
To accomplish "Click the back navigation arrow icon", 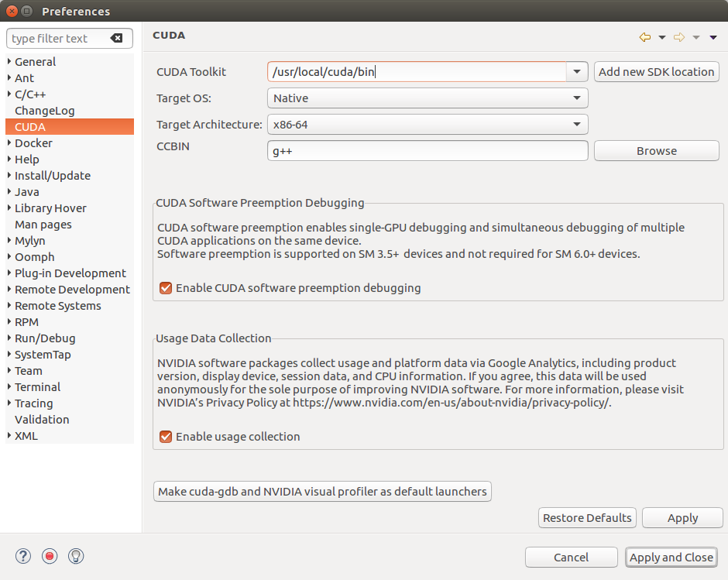I will click(644, 37).
